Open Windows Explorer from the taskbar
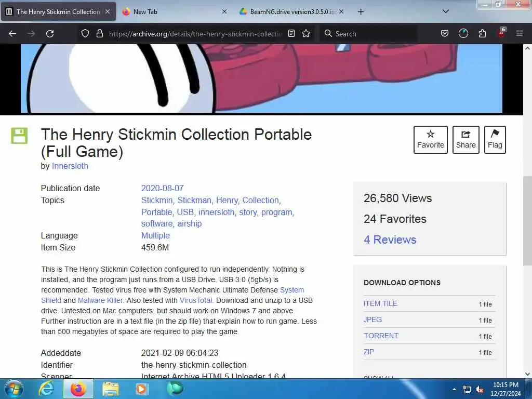Viewport: 532px width, 399px height. point(111,389)
